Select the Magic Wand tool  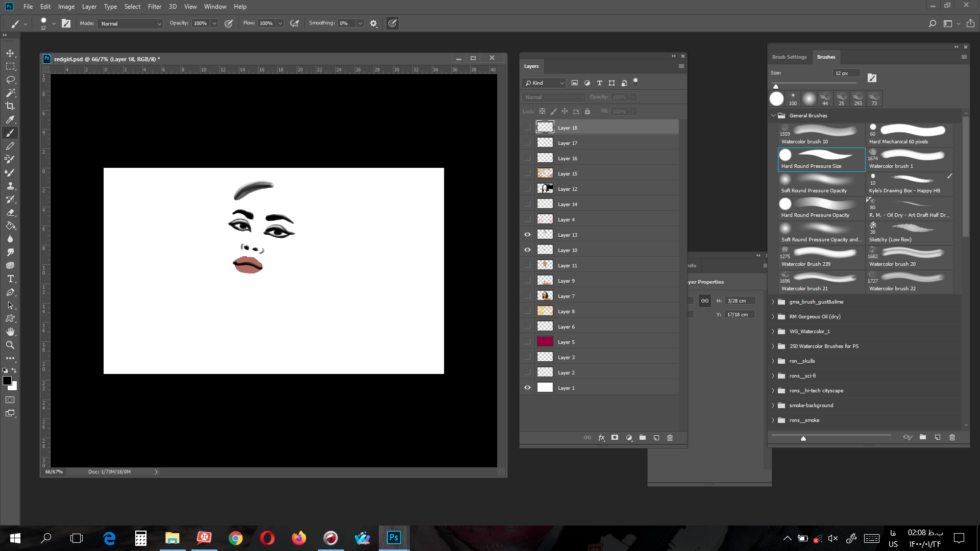[x=10, y=93]
